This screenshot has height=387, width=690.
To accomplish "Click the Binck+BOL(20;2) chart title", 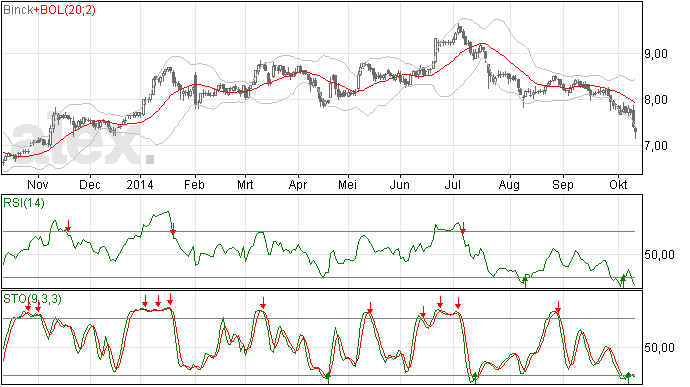I will [x=49, y=10].
